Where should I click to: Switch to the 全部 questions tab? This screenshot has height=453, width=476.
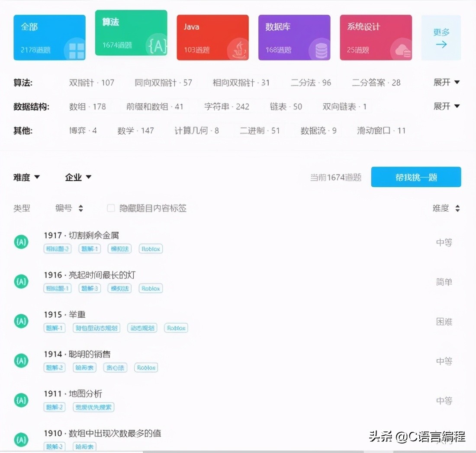49,37
